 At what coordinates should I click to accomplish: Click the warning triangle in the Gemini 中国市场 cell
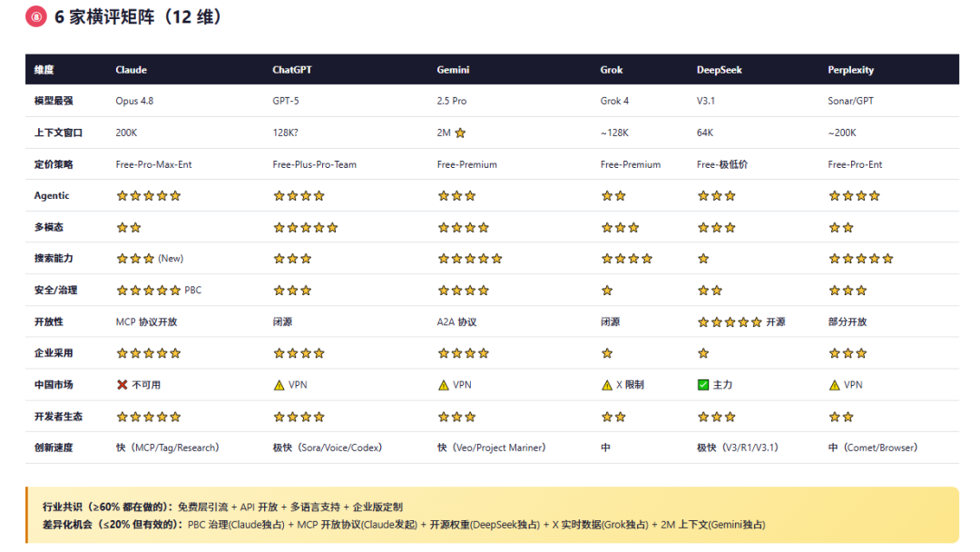[x=443, y=385]
